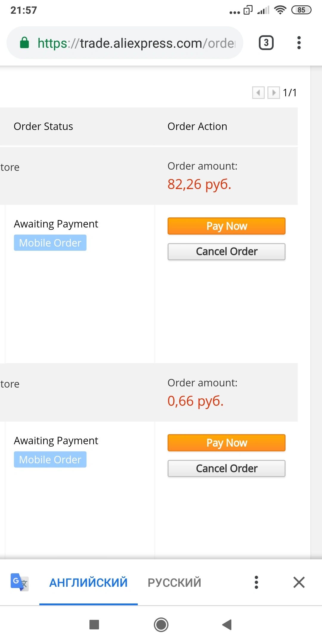Switch translation to РУССКИЙ tab
Screen dimensions: 322x644
(174, 583)
